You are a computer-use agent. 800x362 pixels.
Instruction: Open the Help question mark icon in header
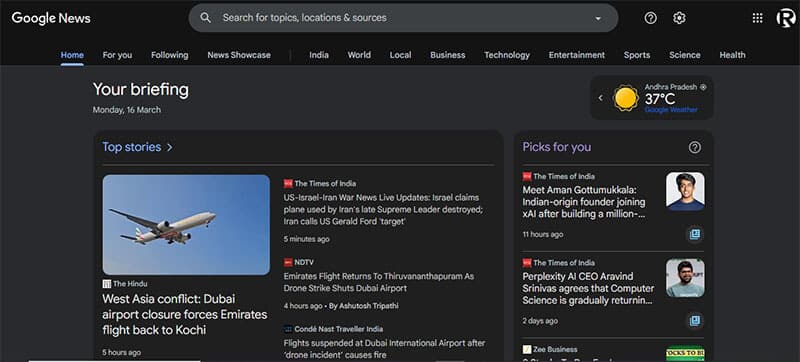pyautogui.click(x=651, y=18)
